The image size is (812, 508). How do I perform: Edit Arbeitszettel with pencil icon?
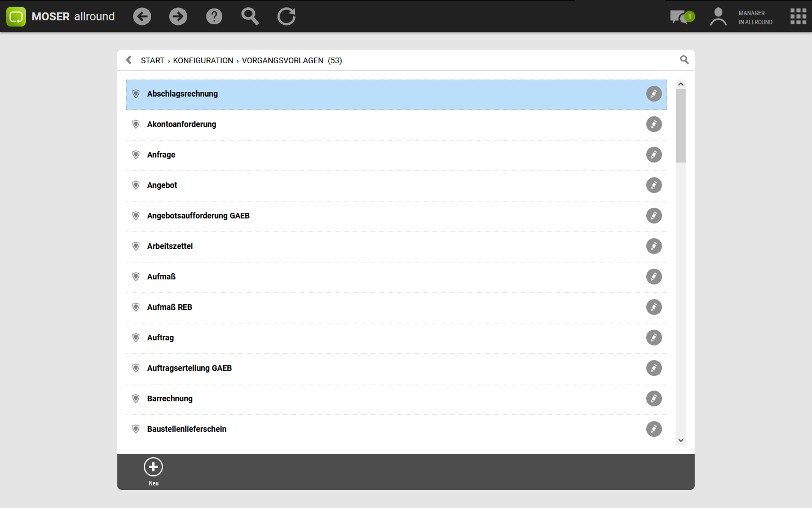click(x=654, y=246)
